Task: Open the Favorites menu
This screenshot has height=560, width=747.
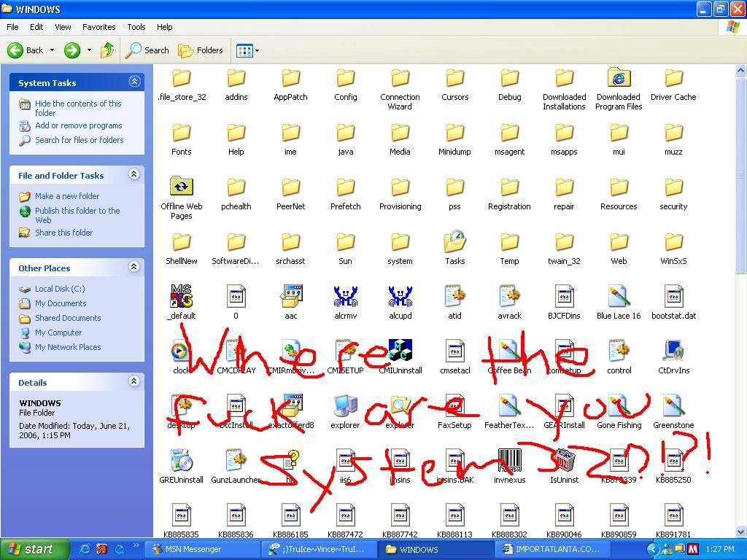Action: pyautogui.click(x=98, y=27)
